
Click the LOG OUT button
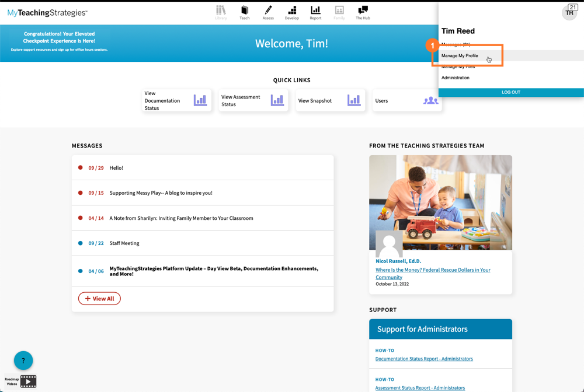pyautogui.click(x=510, y=92)
